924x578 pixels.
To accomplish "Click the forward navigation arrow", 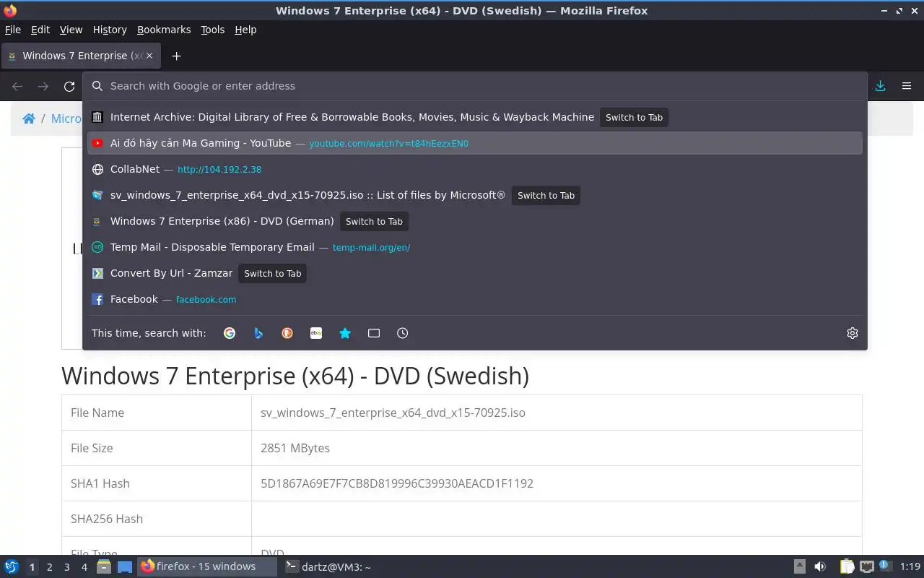I will [x=43, y=86].
